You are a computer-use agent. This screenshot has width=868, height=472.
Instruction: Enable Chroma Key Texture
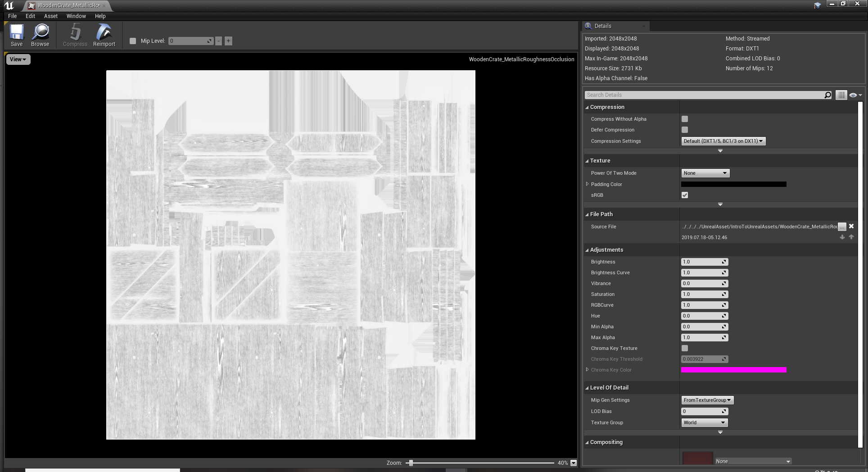click(685, 348)
